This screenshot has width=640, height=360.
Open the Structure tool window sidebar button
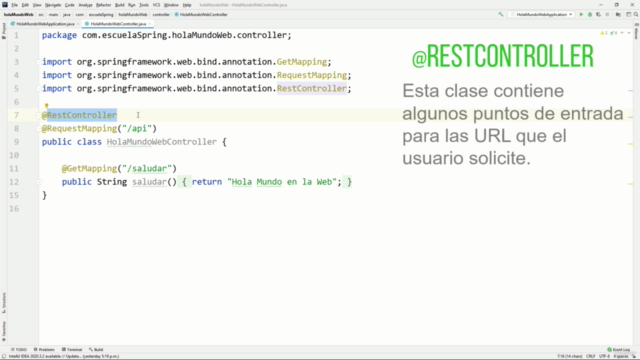4,303
